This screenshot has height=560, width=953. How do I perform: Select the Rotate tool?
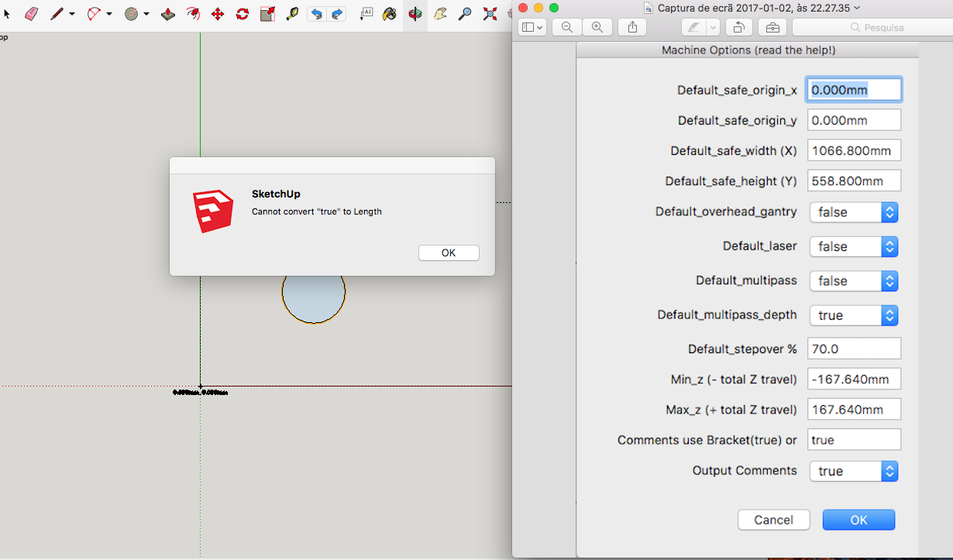coord(243,14)
